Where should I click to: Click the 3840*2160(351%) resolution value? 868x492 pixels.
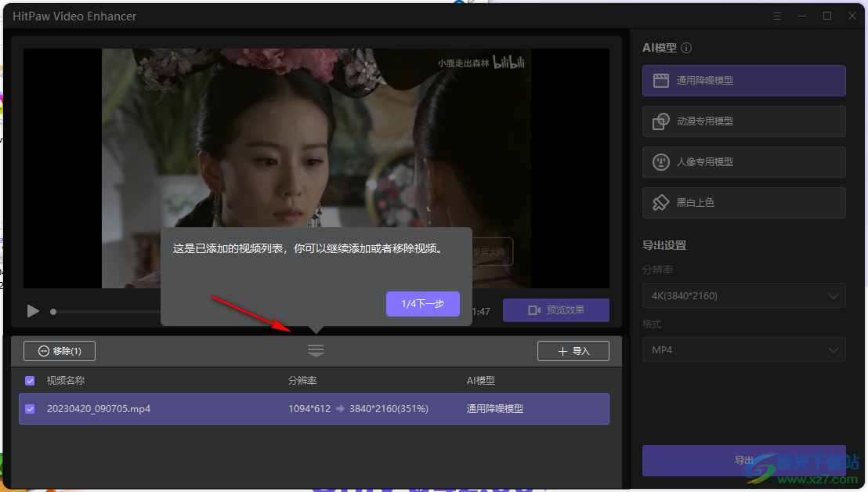click(x=389, y=409)
